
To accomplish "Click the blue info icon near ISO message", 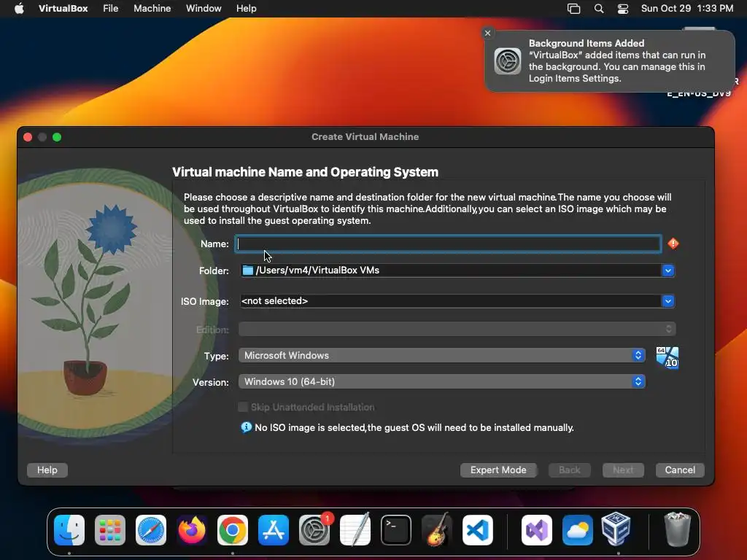I will pyautogui.click(x=246, y=427).
